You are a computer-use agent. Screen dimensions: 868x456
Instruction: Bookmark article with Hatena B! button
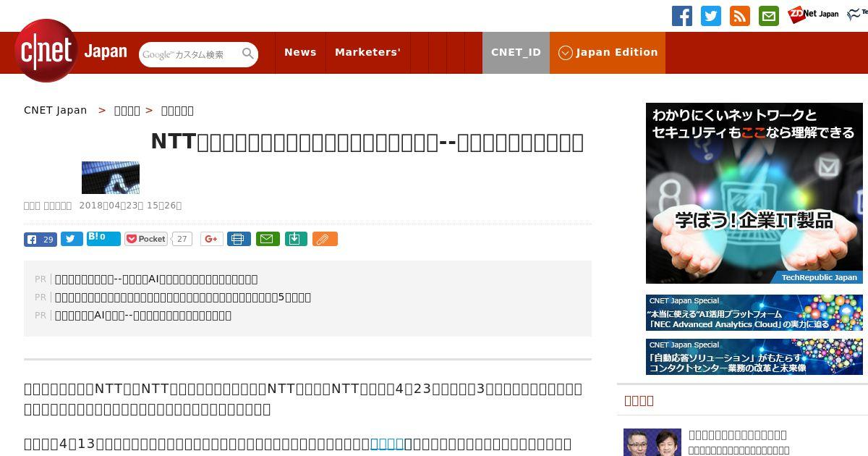[x=103, y=238]
